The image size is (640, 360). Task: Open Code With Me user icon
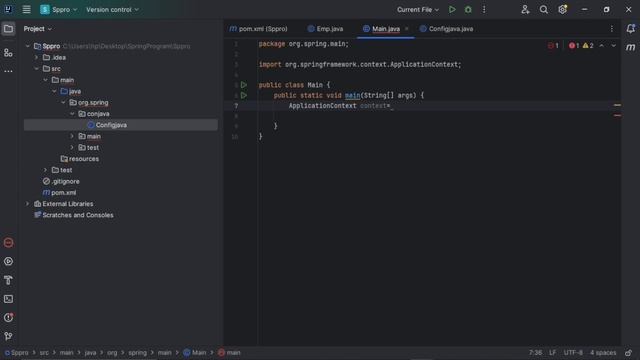point(525,9)
